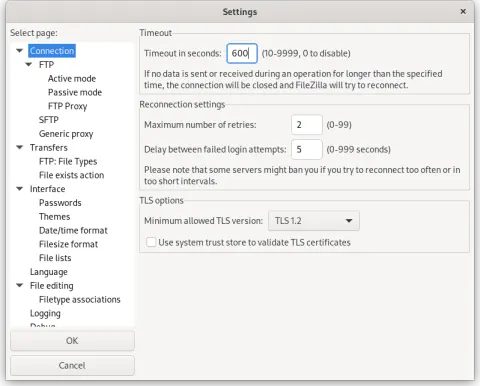Image resolution: width=480 pixels, height=386 pixels.
Task: Click the '(10-9999, 0 to disable)' hint text
Action: point(306,53)
